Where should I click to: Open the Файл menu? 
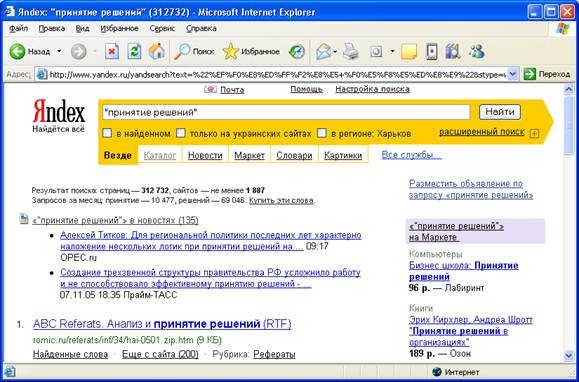pyautogui.click(x=18, y=28)
